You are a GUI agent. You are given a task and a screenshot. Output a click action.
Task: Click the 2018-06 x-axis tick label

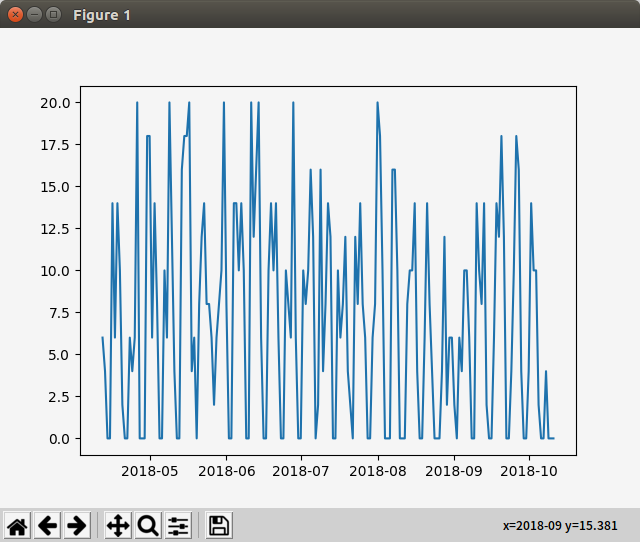[x=226, y=470]
